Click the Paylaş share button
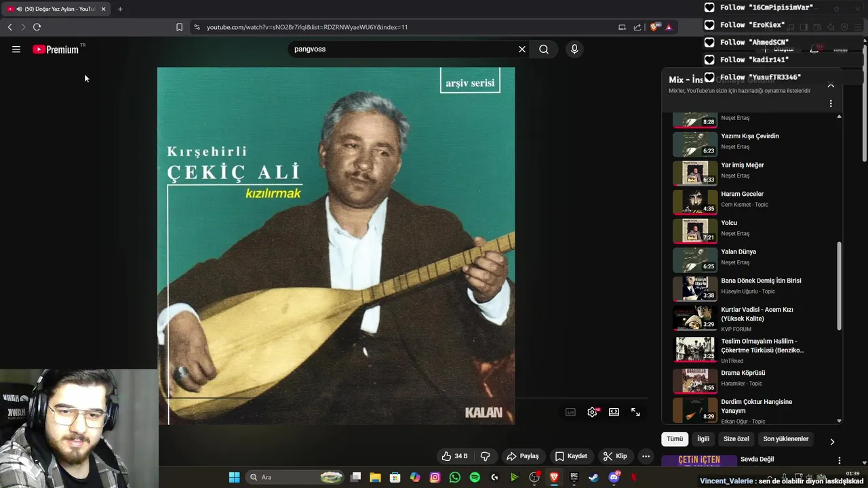Viewport: 868px width, 488px height. [x=523, y=456]
